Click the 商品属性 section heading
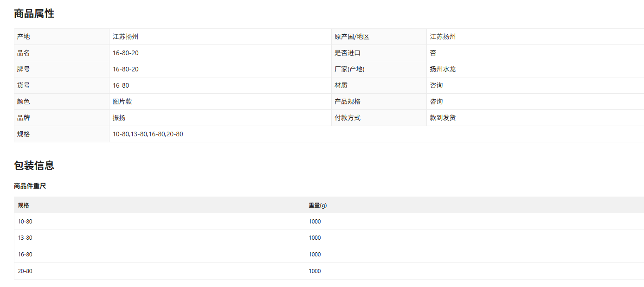644x287 pixels. pyautogui.click(x=34, y=14)
